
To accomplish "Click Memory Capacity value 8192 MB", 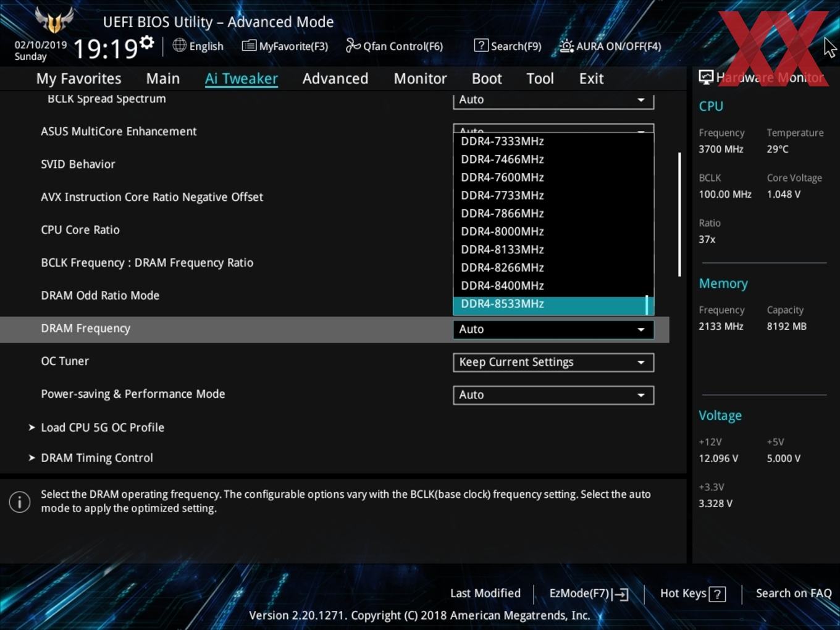I will coord(786,326).
